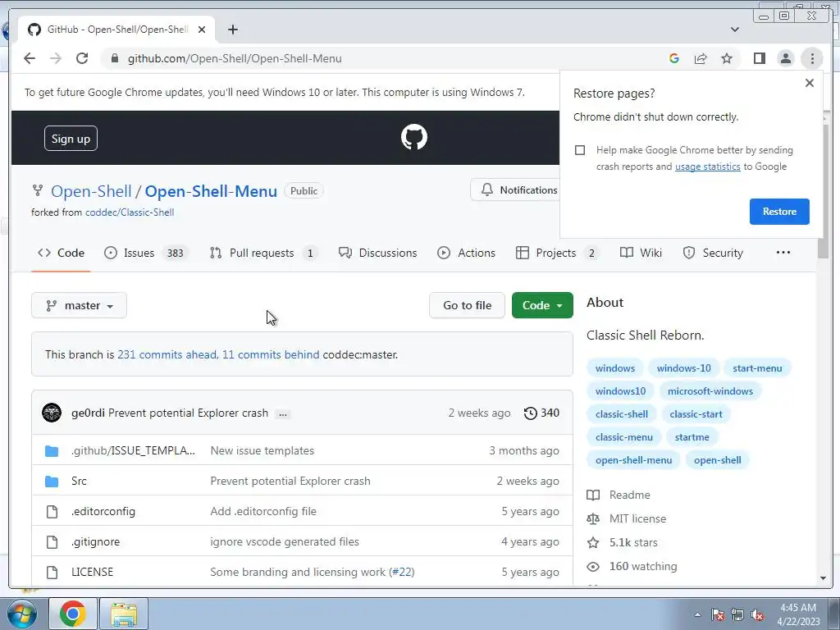Open the usage statistics link
This screenshot has width=840, height=630.
pos(708,167)
